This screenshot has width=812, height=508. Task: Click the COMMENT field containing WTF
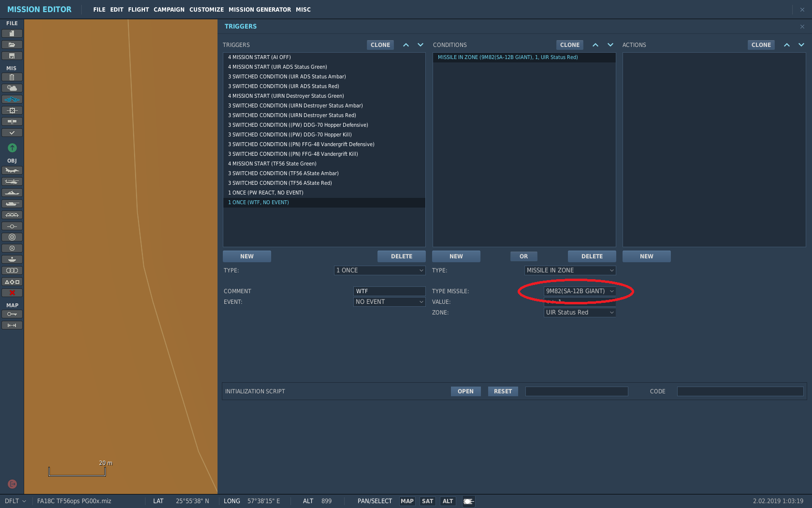point(389,291)
